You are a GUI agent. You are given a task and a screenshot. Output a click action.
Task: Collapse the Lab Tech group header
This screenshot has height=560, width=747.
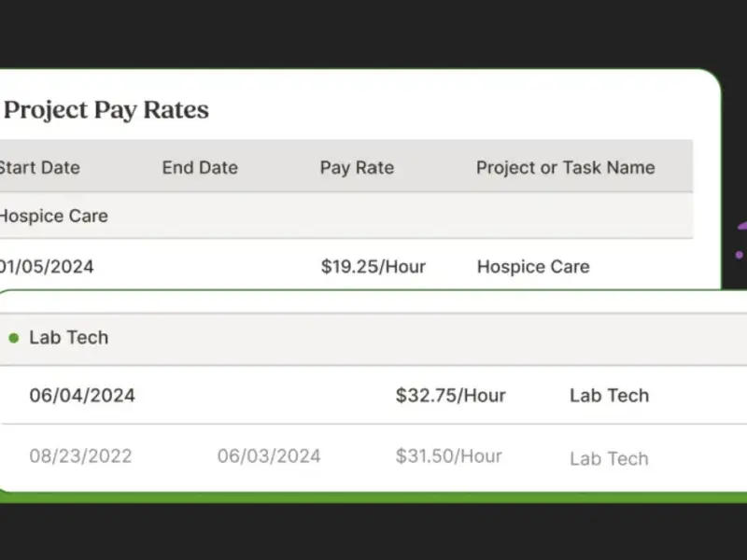(69, 338)
